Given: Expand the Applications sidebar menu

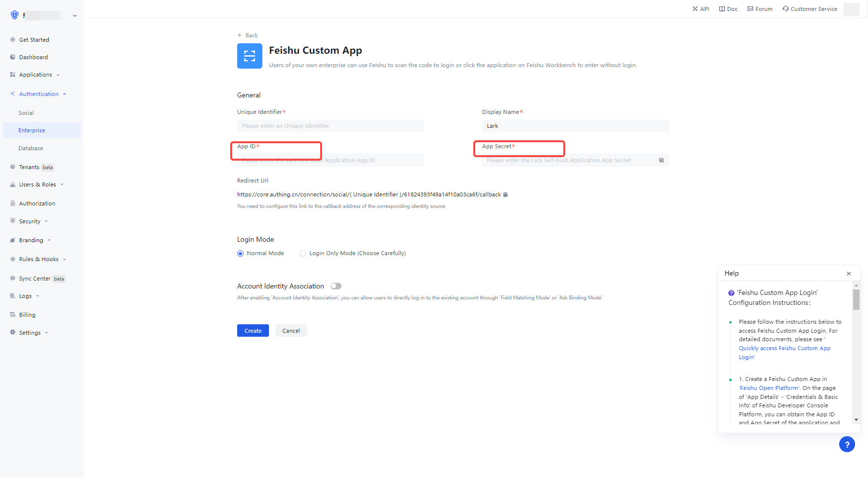Looking at the screenshot, I should 35,75.
